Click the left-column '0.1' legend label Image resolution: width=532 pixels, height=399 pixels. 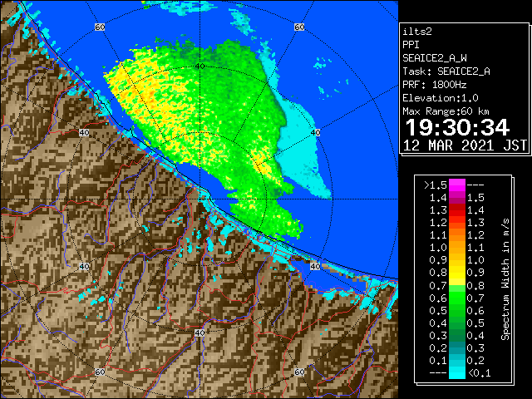pos(438,361)
